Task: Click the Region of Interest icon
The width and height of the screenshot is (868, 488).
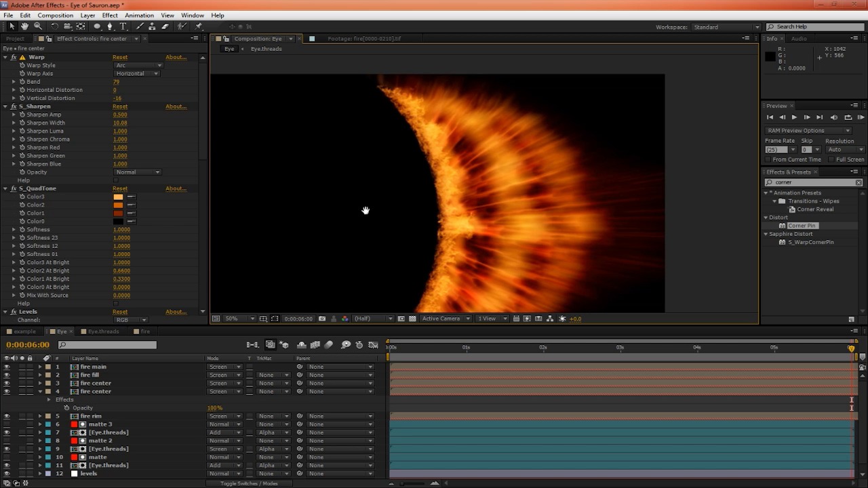Action: click(401, 319)
